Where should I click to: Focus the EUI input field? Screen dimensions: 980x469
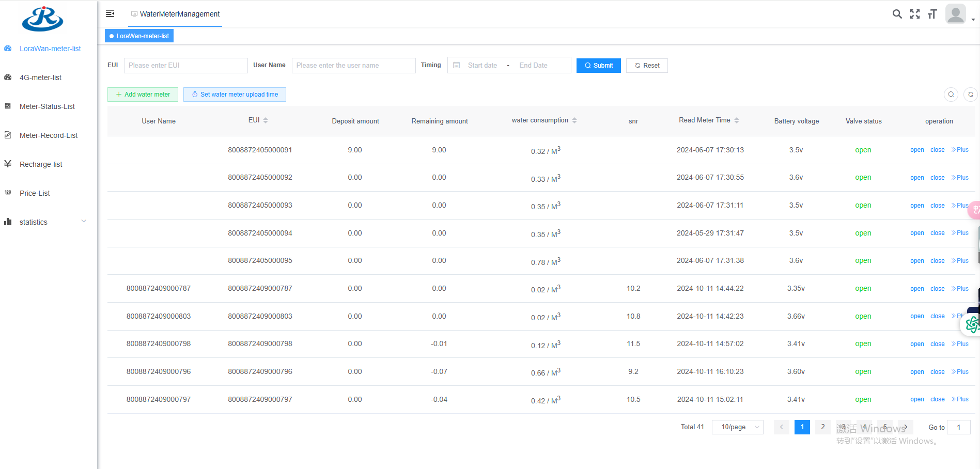coord(186,65)
